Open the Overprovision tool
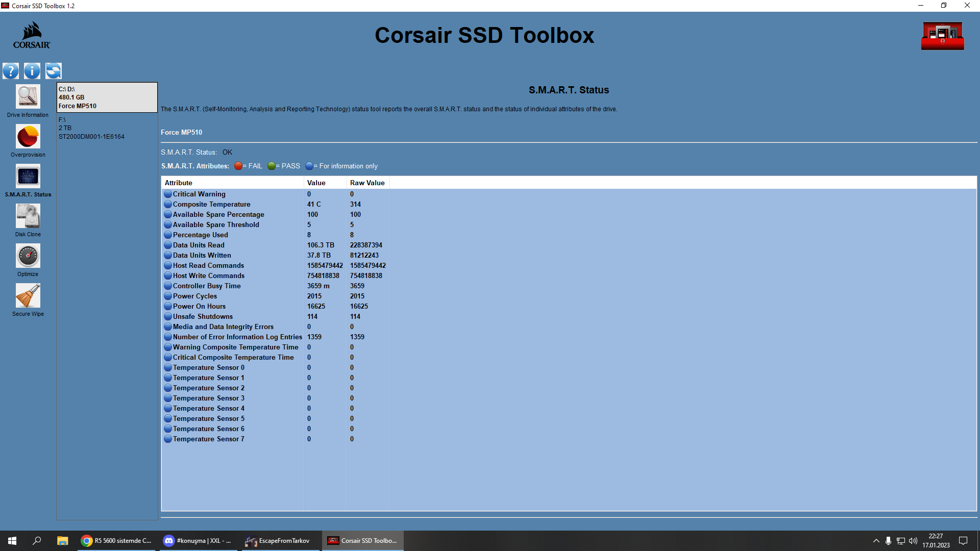The width and height of the screenshot is (980, 551). point(28,137)
